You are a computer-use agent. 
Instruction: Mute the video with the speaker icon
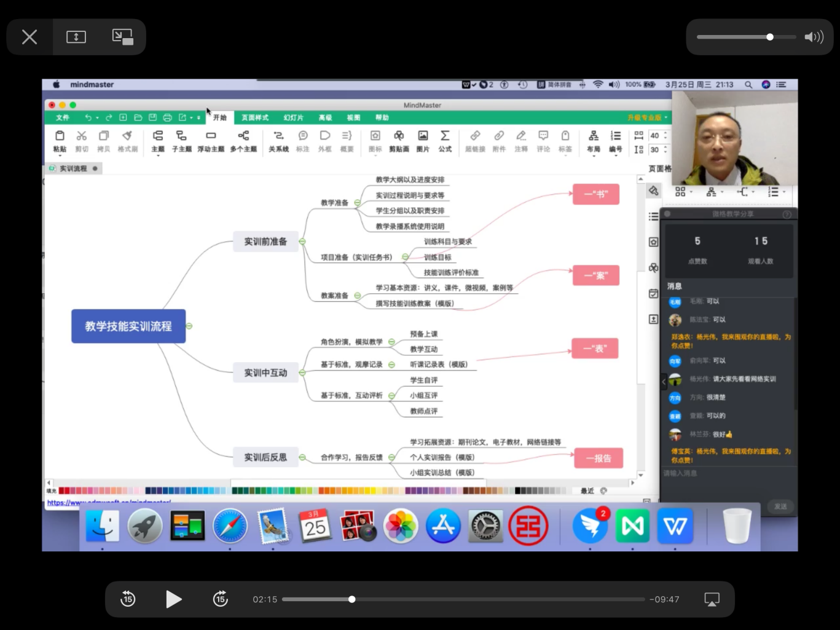(x=814, y=37)
